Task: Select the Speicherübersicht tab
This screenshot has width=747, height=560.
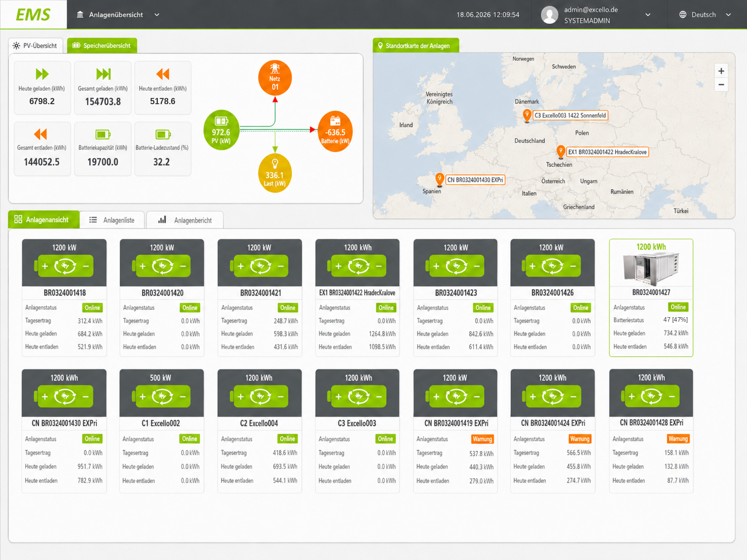Action: coord(102,45)
